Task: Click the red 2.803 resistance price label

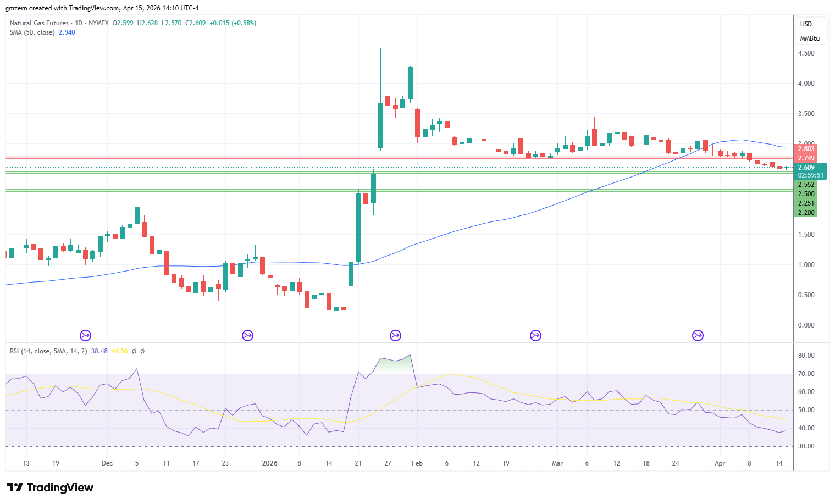Action: point(806,149)
